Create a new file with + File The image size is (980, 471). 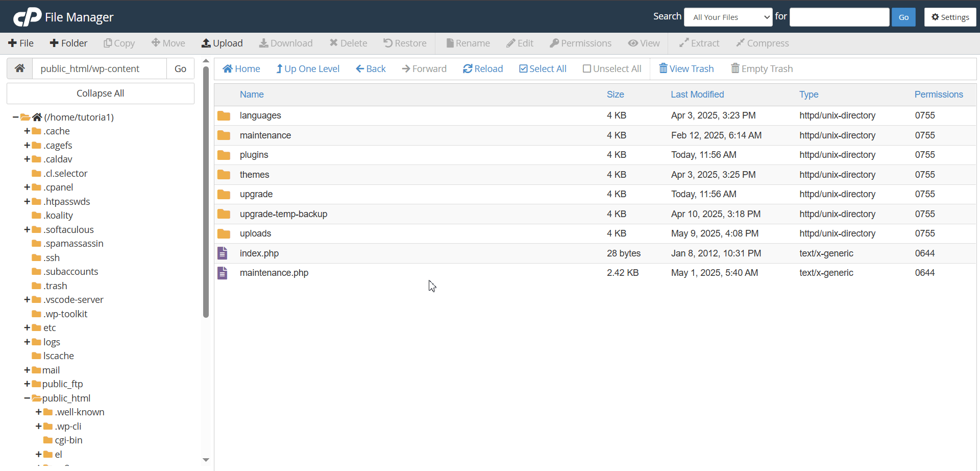[x=21, y=43]
